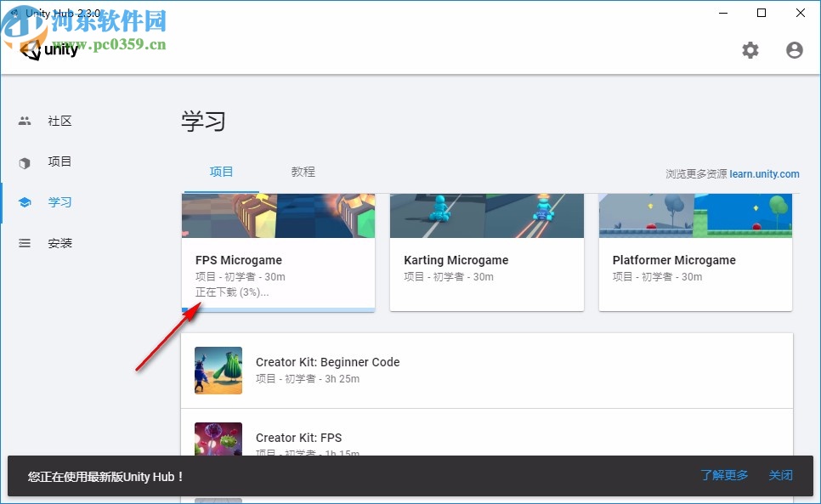Select the Creator Kit: FPS title
This screenshot has width=821, height=504.
coord(298,438)
